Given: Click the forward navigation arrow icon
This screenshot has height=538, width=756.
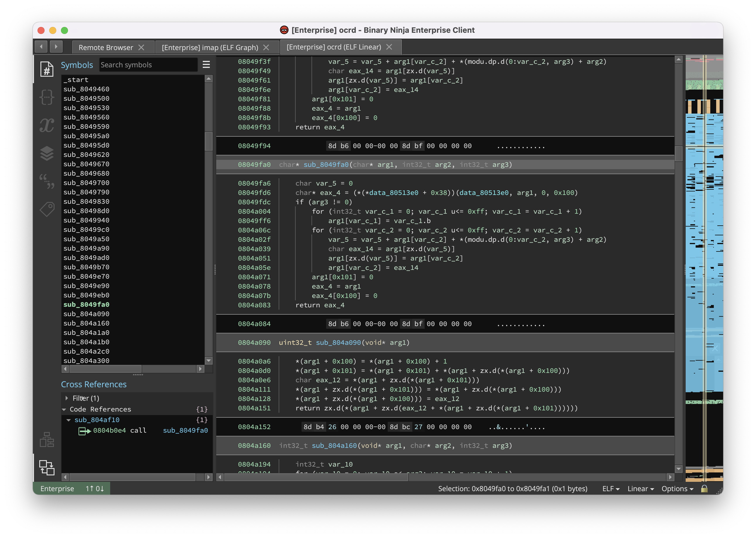Looking at the screenshot, I should coord(57,47).
